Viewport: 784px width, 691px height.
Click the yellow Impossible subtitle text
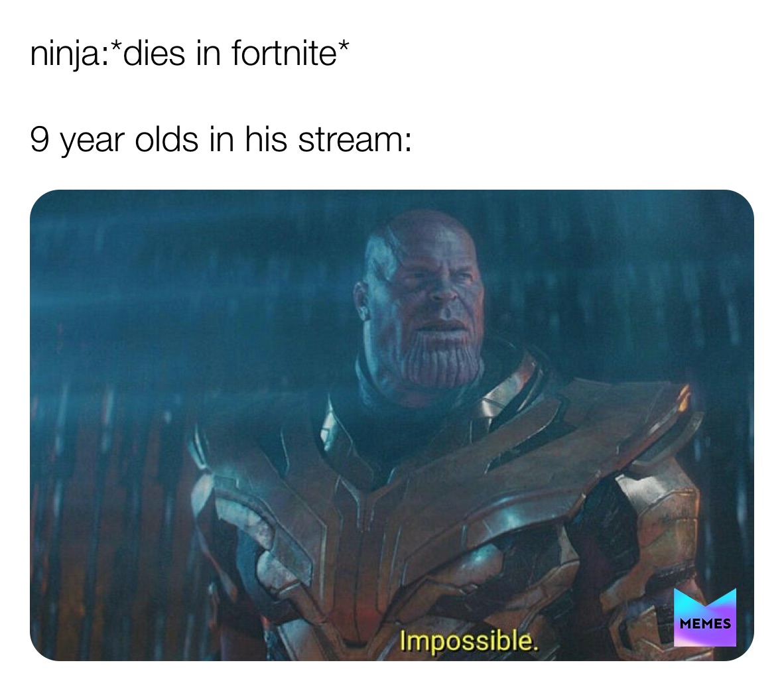[x=469, y=641]
